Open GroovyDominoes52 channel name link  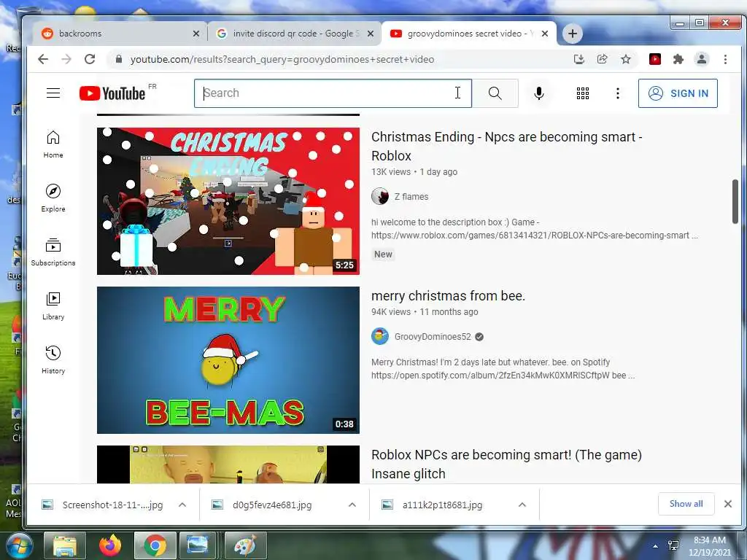click(x=432, y=337)
